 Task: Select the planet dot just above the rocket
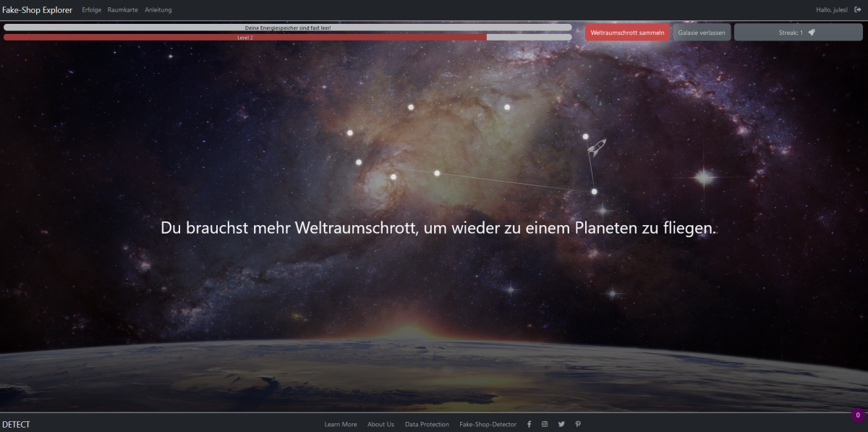point(586,136)
